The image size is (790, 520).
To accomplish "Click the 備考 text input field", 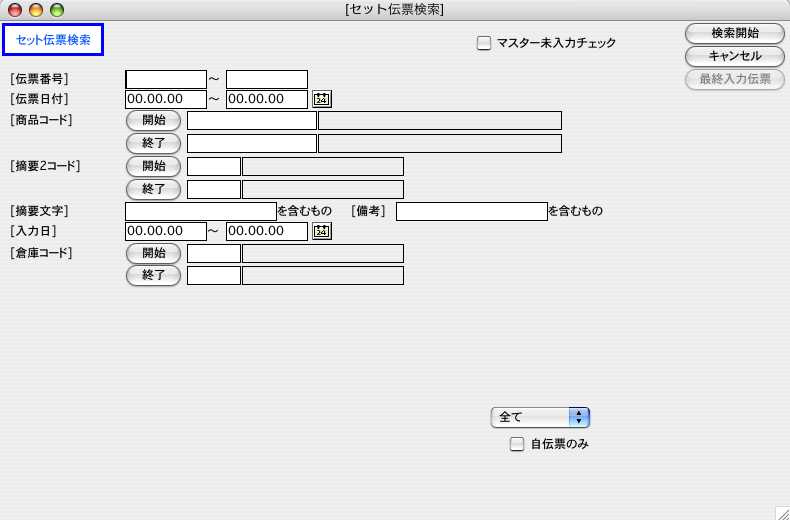I will (471, 211).
